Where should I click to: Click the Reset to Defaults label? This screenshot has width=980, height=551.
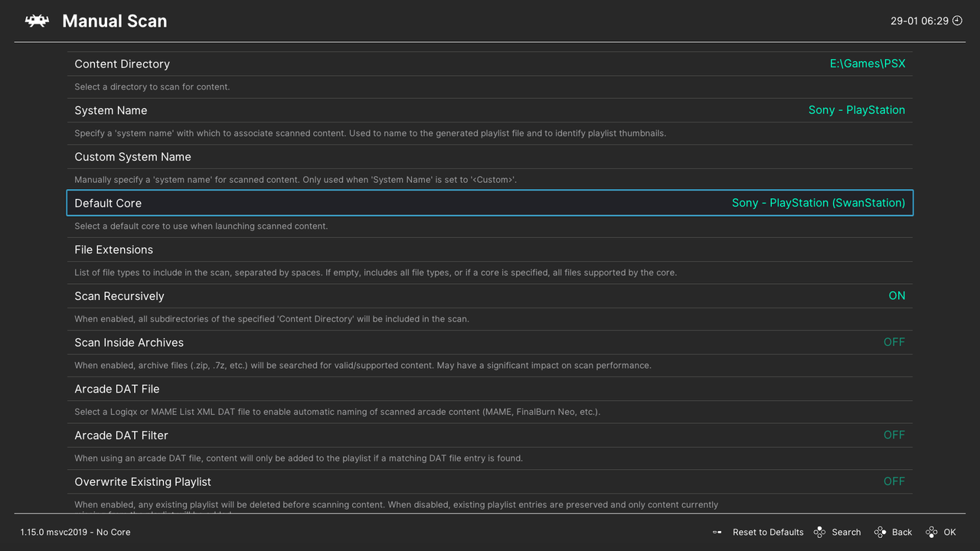click(768, 532)
